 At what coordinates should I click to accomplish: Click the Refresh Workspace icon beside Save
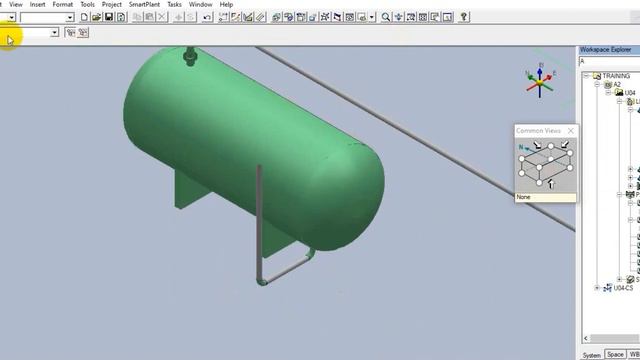121,17
